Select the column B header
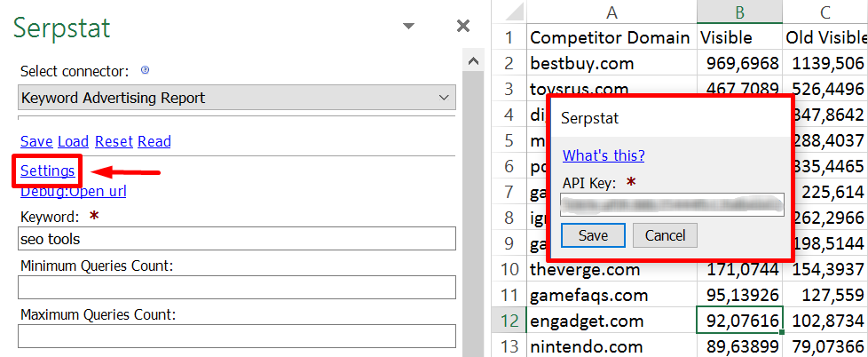 click(x=739, y=12)
